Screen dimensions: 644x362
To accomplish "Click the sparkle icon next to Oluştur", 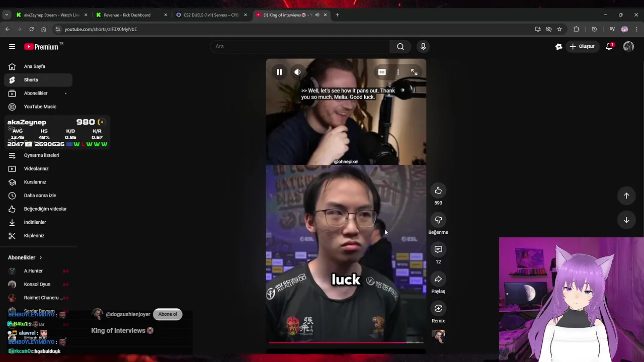I will [558, 46].
